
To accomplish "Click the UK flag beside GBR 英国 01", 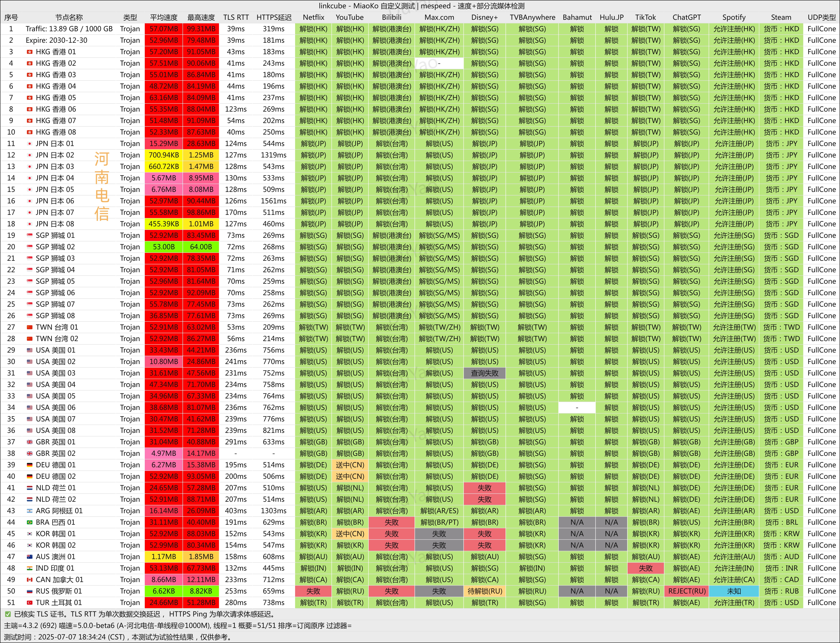I will pos(29,442).
